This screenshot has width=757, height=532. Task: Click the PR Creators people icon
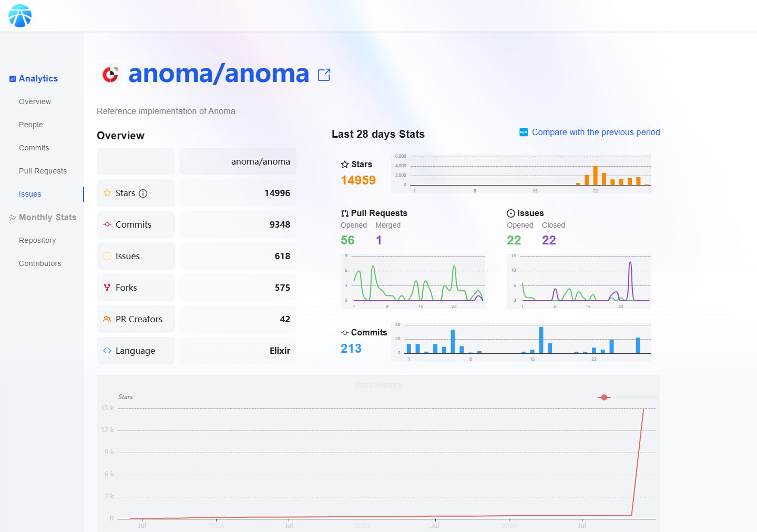[107, 319]
